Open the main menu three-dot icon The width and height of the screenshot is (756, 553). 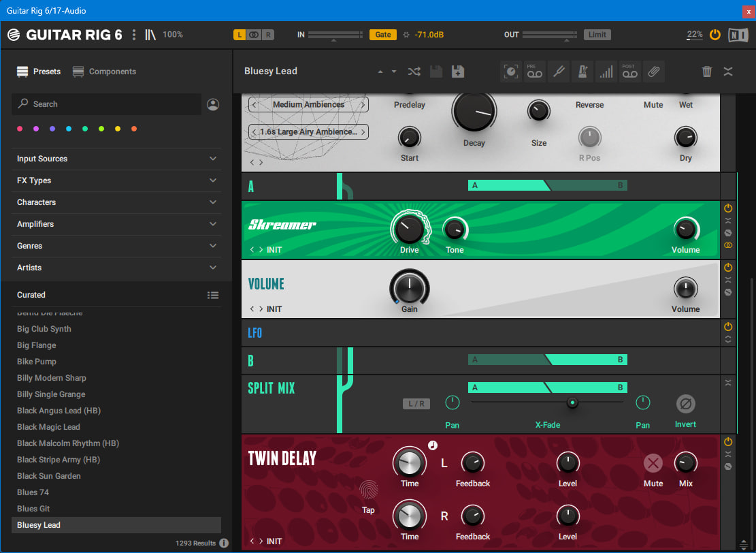coord(134,35)
